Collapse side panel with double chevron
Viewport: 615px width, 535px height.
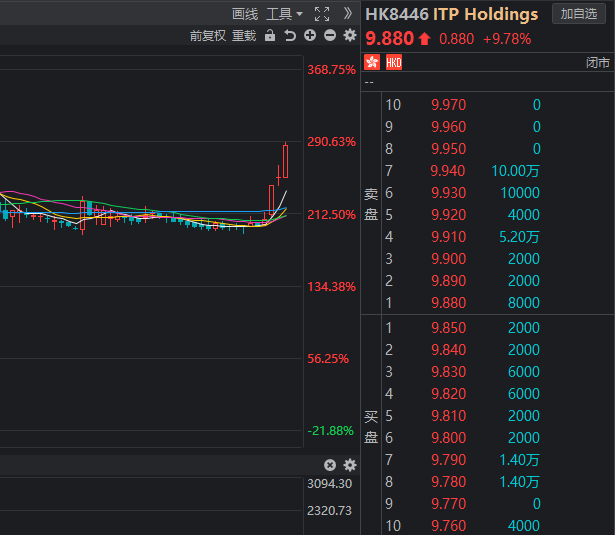click(x=348, y=14)
